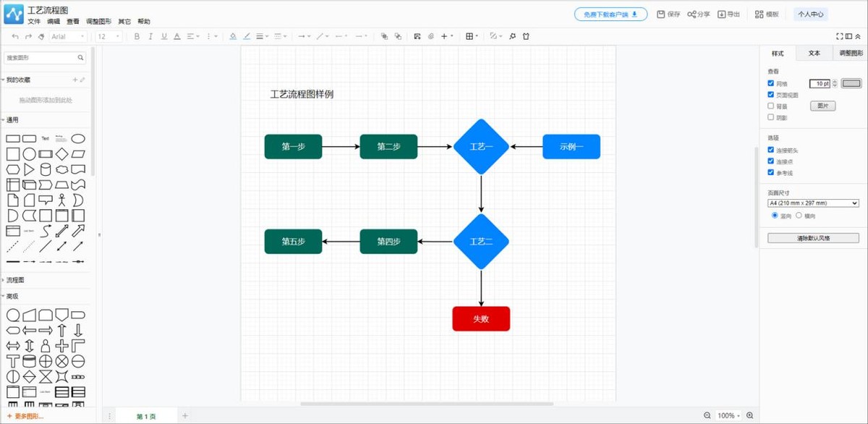868x424 pixels.
Task: Click the grid color swatch next to 10pt
Action: point(851,83)
